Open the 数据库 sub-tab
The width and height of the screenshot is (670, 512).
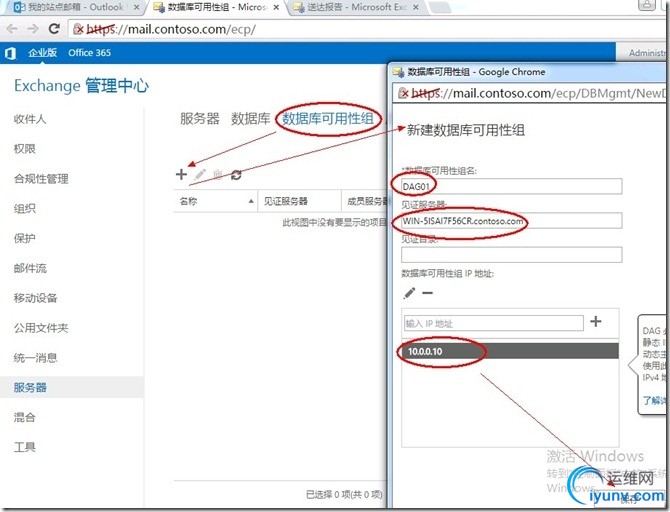coord(251,119)
